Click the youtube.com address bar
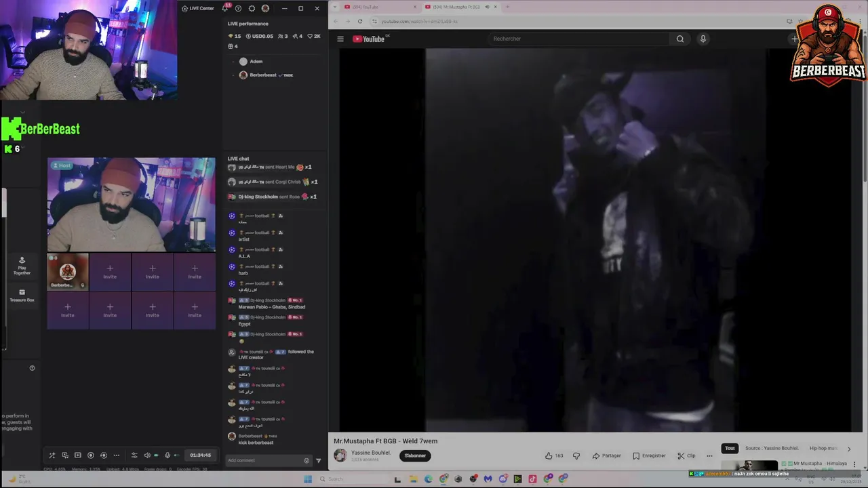This screenshot has width=868, height=488. coord(576,21)
